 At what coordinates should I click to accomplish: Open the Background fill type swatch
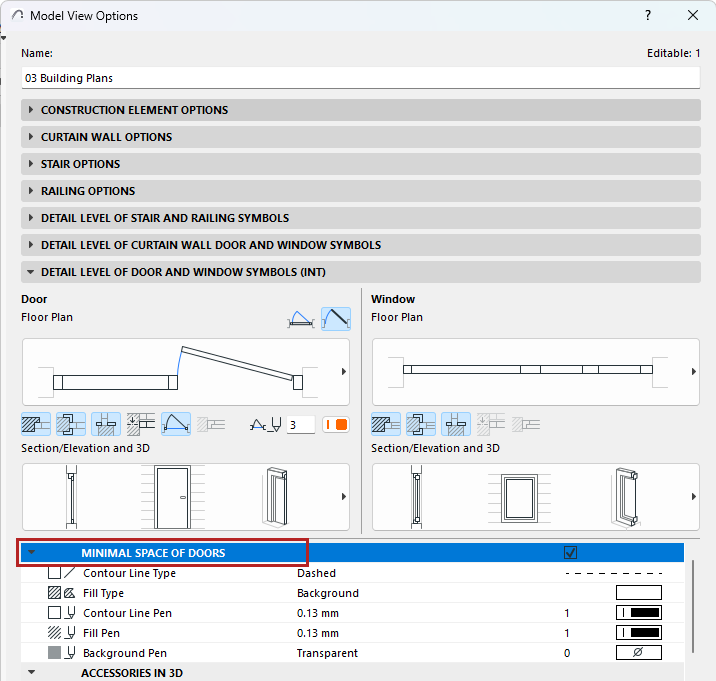pos(639,593)
